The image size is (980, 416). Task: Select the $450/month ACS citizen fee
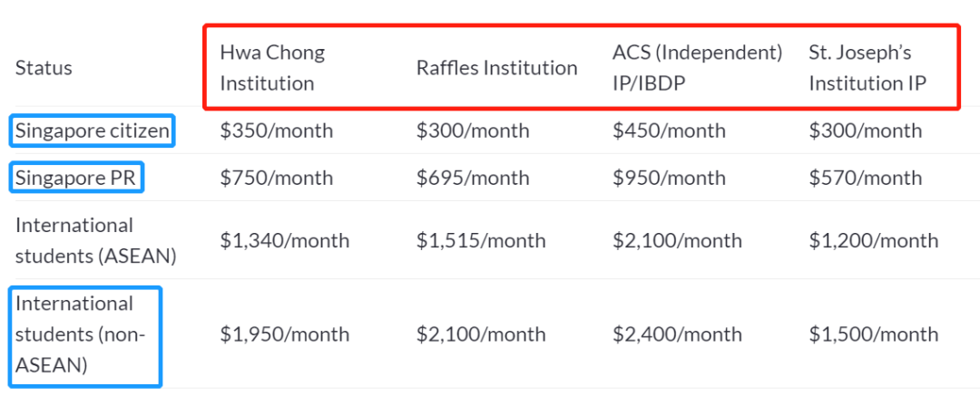(x=669, y=131)
